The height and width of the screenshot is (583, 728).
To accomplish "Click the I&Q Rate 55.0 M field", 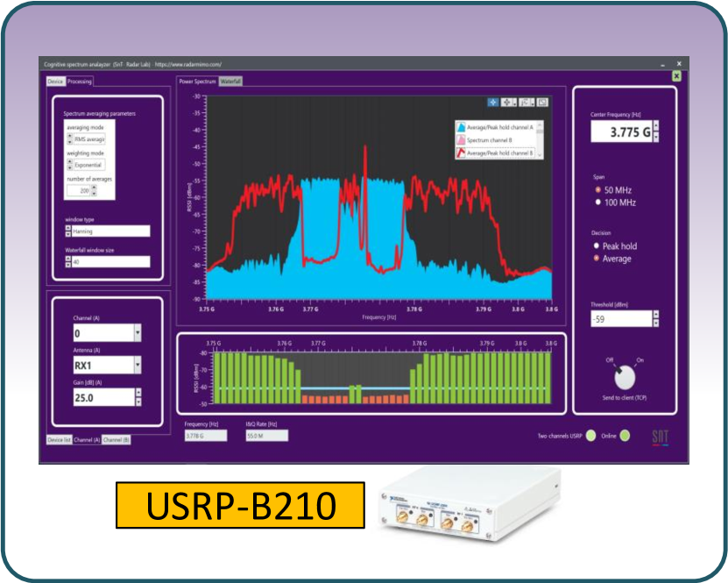I will click(267, 436).
